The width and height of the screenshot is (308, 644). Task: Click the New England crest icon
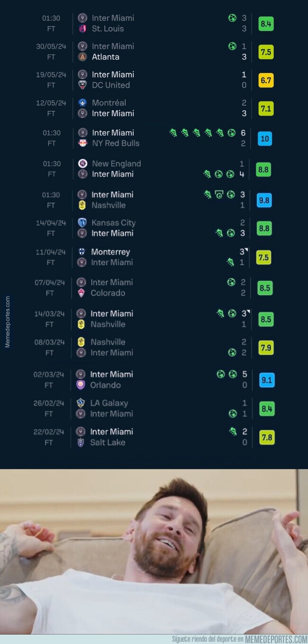[x=82, y=163]
